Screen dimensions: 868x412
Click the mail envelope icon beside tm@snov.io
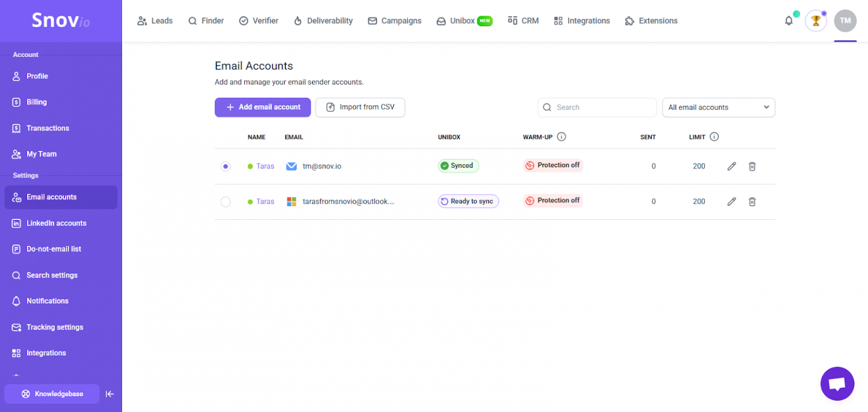tap(292, 166)
